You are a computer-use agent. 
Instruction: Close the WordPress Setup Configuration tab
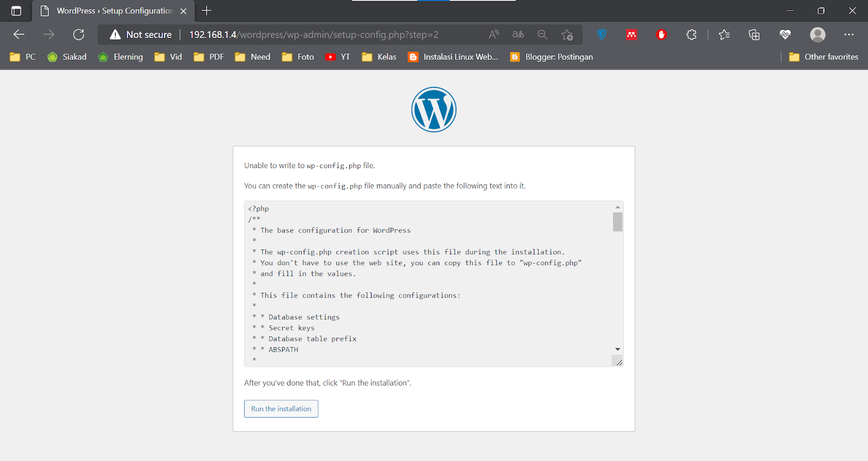(183, 11)
